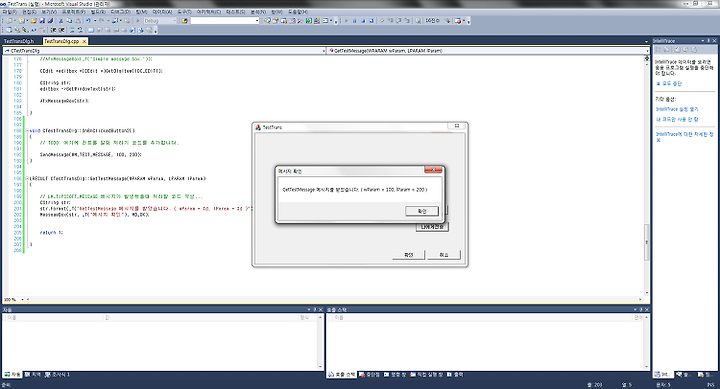Click the Breakpoints window icon in debug toolbar

pos(457,21)
